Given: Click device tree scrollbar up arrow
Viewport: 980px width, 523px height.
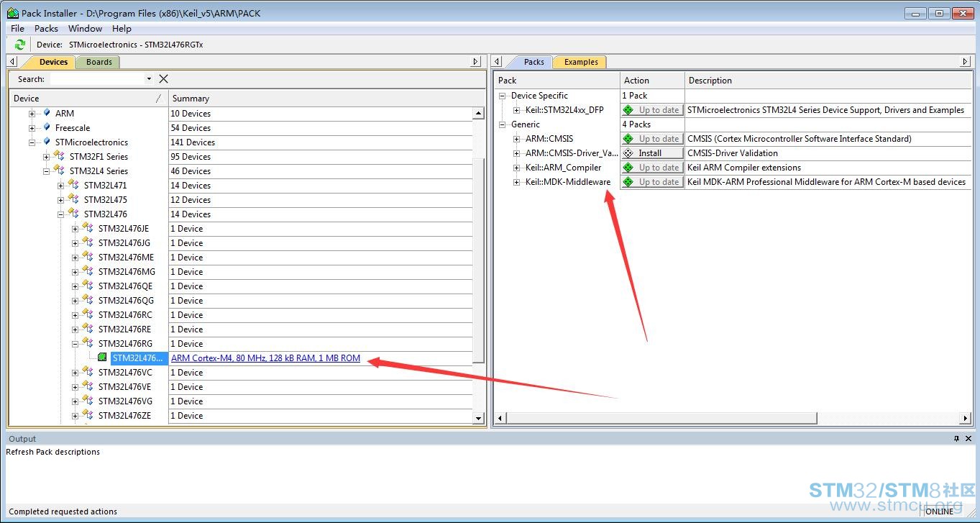Looking at the screenshot, I should (479, 114).
